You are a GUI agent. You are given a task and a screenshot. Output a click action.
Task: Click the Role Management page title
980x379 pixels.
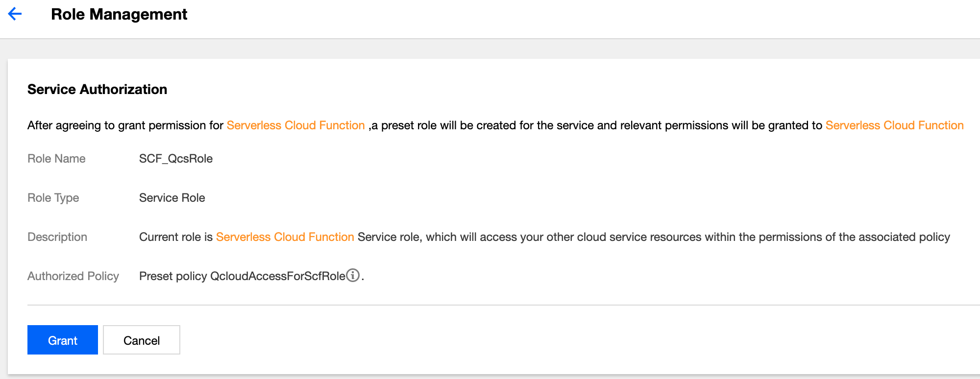tap(119, 14)
